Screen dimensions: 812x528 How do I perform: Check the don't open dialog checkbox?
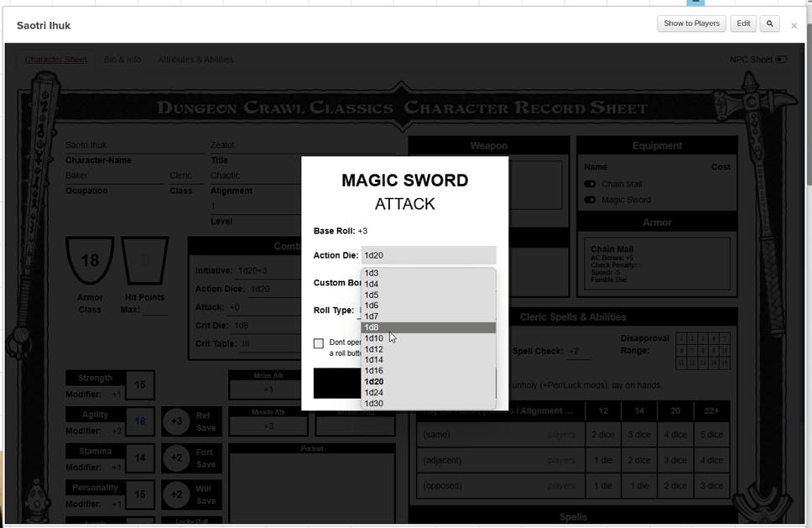pos(319,343)
